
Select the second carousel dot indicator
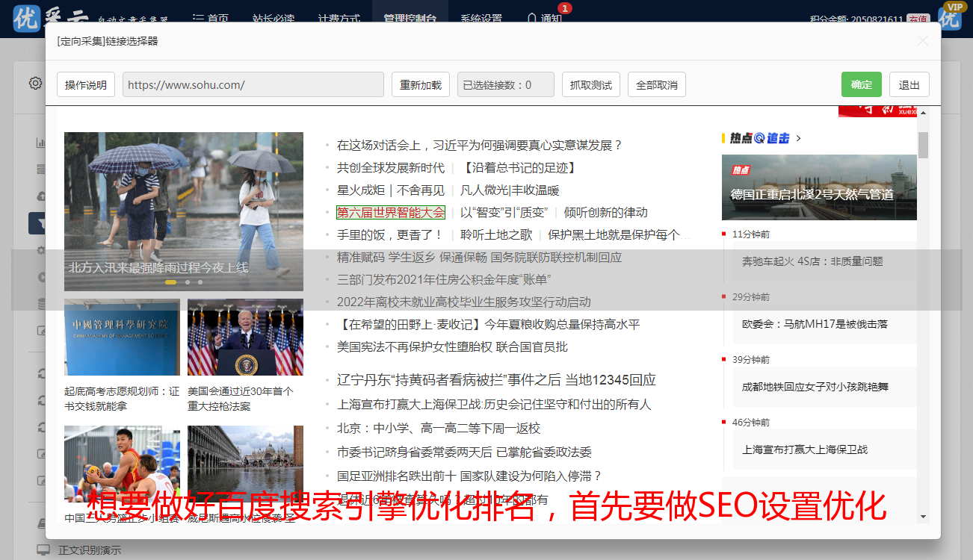click(x=187, y=282)
